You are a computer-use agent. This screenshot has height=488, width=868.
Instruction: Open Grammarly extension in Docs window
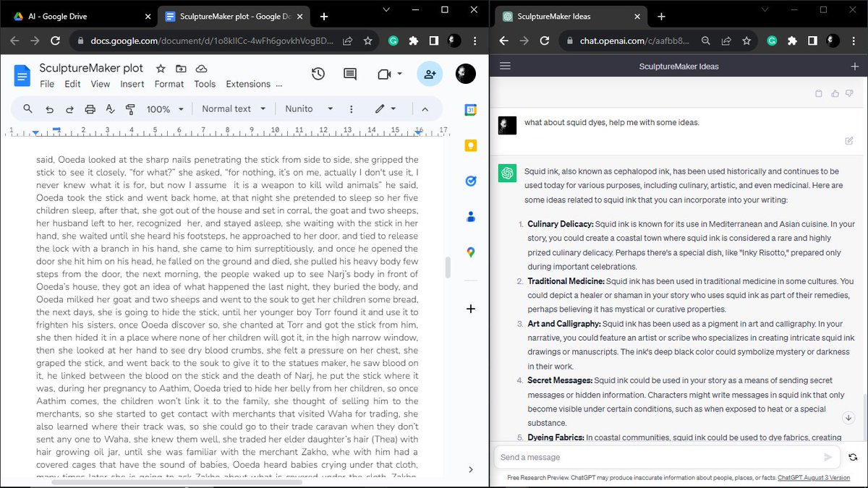(x=393, y=41)
